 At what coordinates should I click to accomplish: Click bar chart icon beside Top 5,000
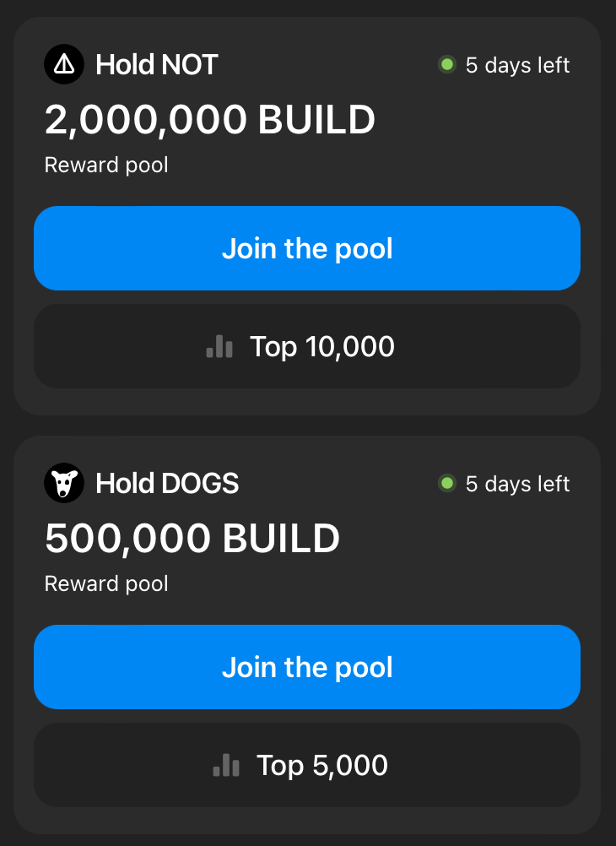pyautogui.click(x=226, y=765)
